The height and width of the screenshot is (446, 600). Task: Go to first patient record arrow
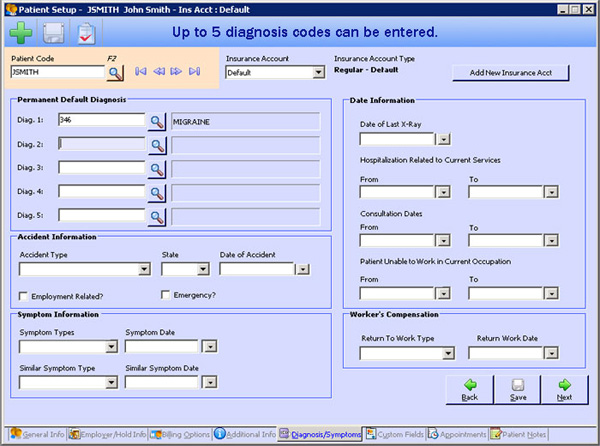tap(141, 72)
